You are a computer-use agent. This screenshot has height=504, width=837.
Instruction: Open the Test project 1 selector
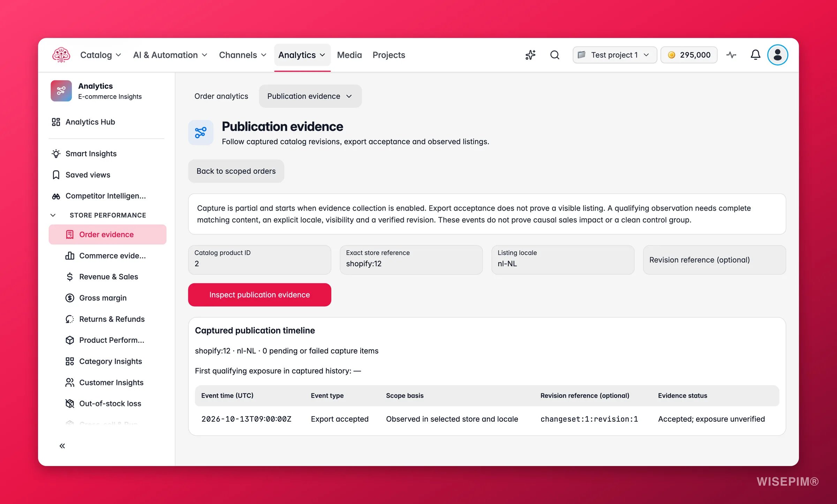pos(614,55)
